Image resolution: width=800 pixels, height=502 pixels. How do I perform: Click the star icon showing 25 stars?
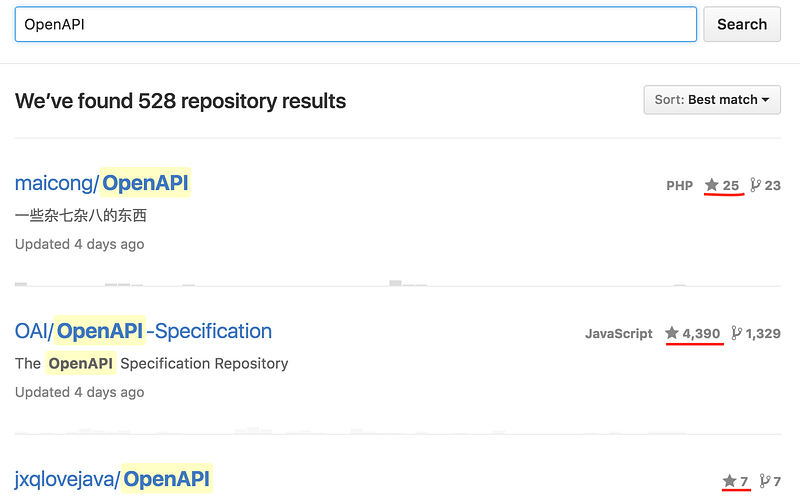(x=712, y=185)
